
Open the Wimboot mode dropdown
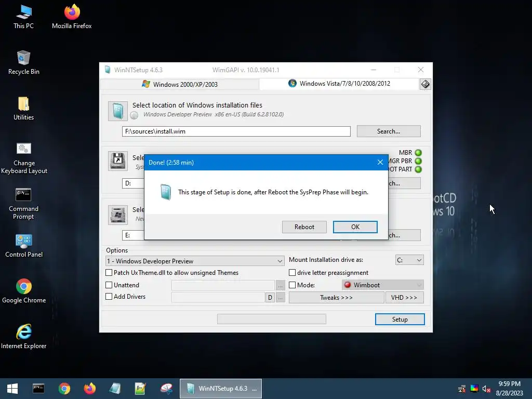[383, 285]
